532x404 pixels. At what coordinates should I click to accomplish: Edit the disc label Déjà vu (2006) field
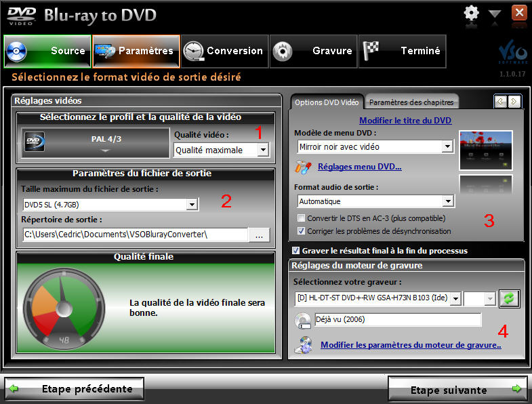tap(398, 319)
